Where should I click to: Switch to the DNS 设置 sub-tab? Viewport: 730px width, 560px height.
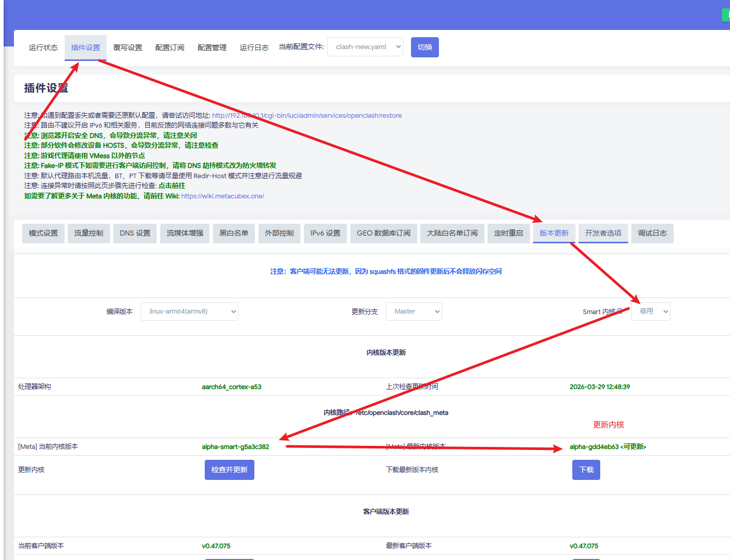point(135,234)
